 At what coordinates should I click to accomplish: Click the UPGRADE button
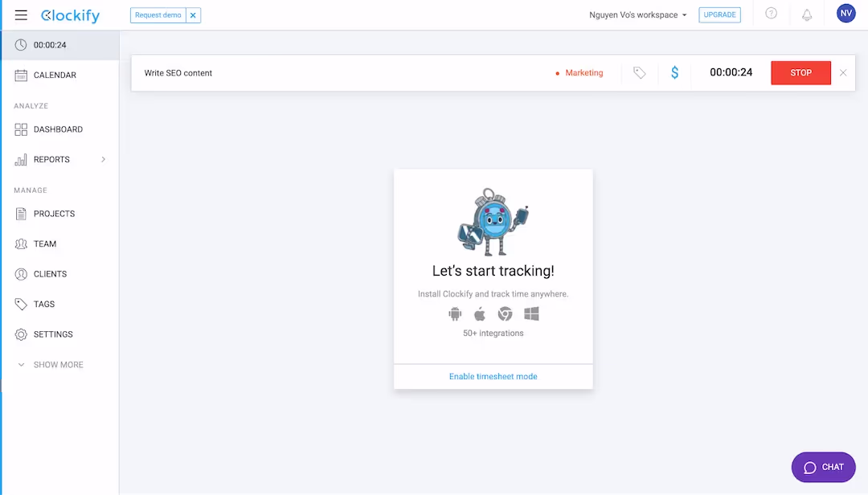pos(719,15)
